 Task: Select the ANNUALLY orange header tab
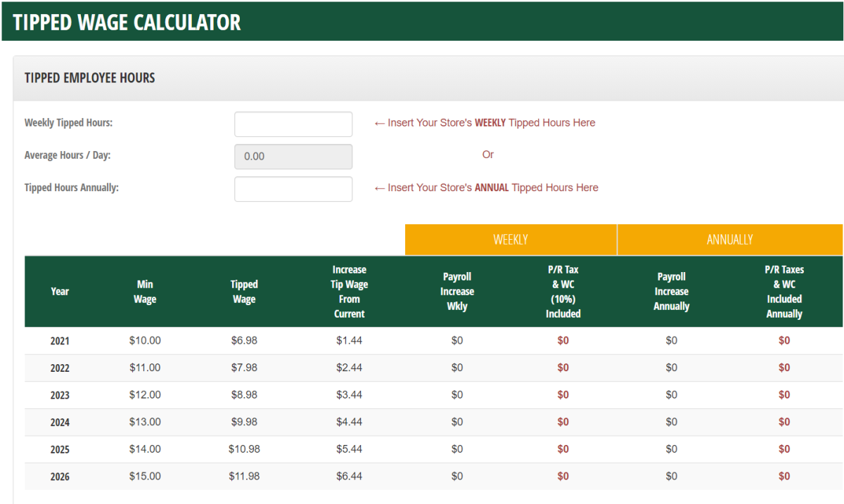pos(729,240)
